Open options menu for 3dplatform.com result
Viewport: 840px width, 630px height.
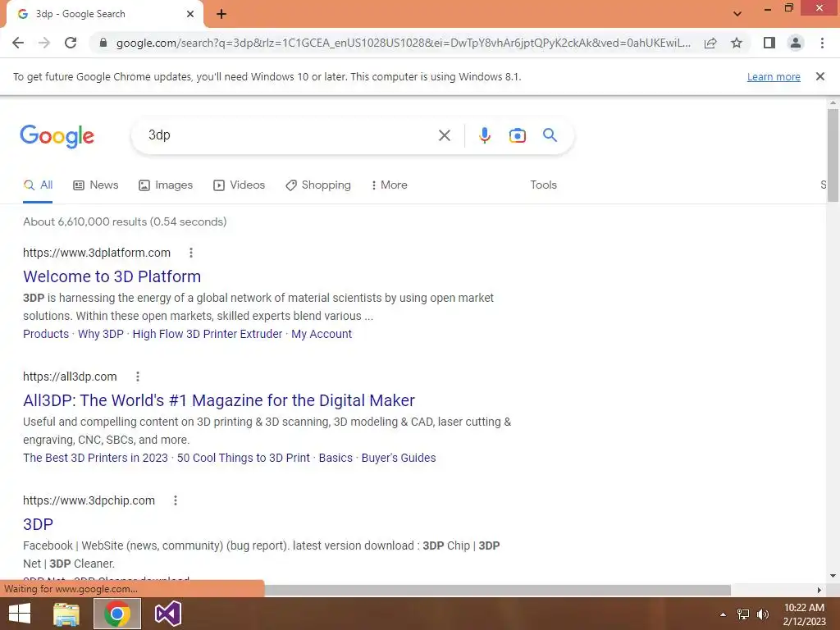(x=191, y=253)
